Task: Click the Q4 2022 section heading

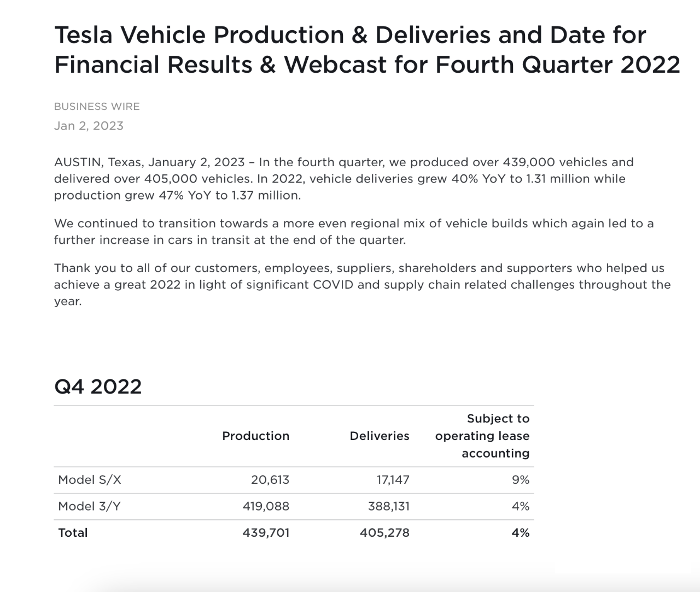Action: coord(98,386)
